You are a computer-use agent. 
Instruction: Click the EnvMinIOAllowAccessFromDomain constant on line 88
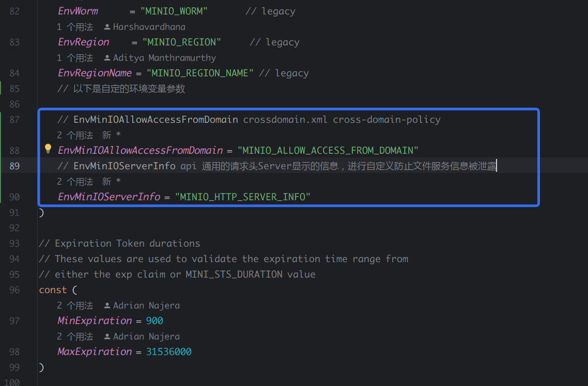click(140, 151)
